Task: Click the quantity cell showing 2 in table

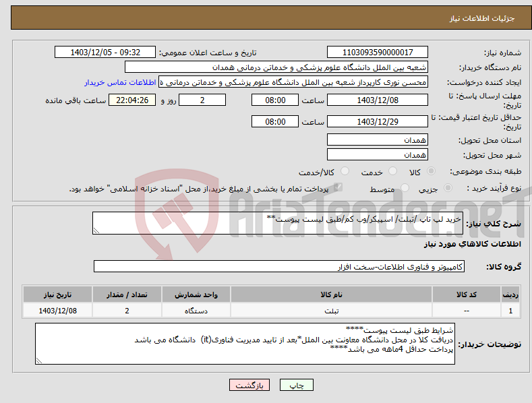Action: (x=127, y=311)
